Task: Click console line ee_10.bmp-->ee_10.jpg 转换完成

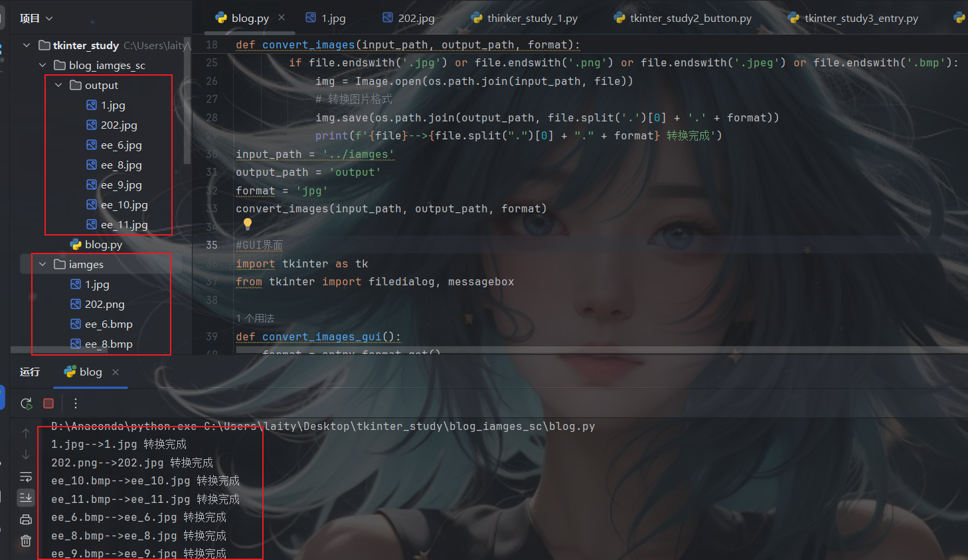Action: pos(145,480)
